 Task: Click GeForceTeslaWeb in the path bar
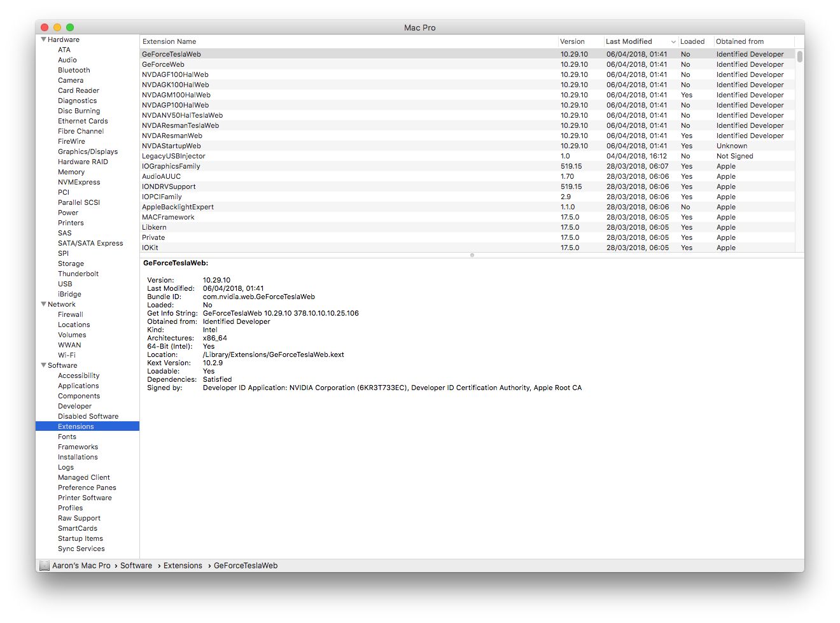[246, 566]
